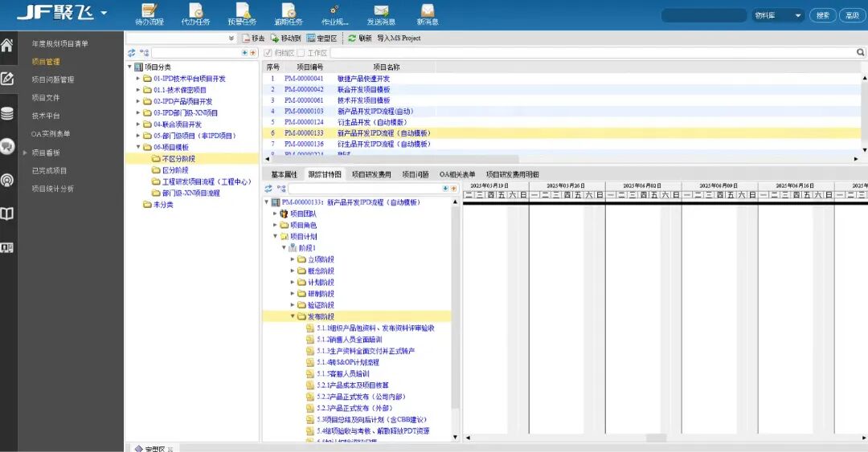Click the 导入MS Project button

[399, 38]
